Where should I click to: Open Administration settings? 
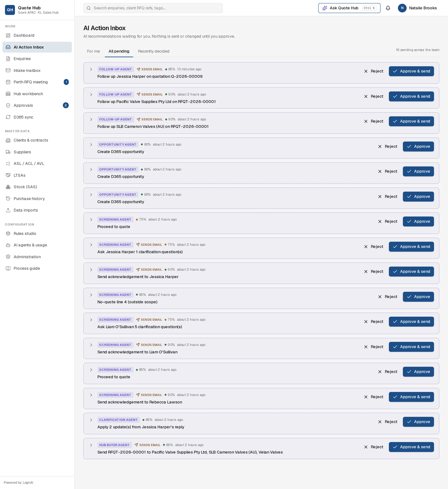[x=37, y=257]
